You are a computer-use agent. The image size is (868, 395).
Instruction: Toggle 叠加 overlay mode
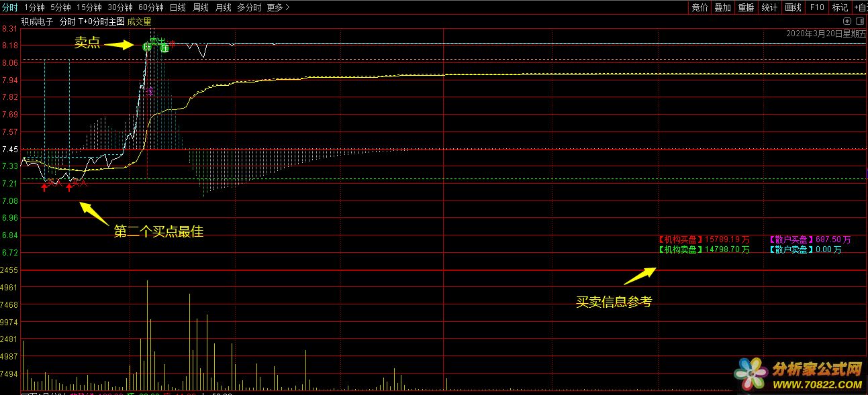(x=722, y=7)
